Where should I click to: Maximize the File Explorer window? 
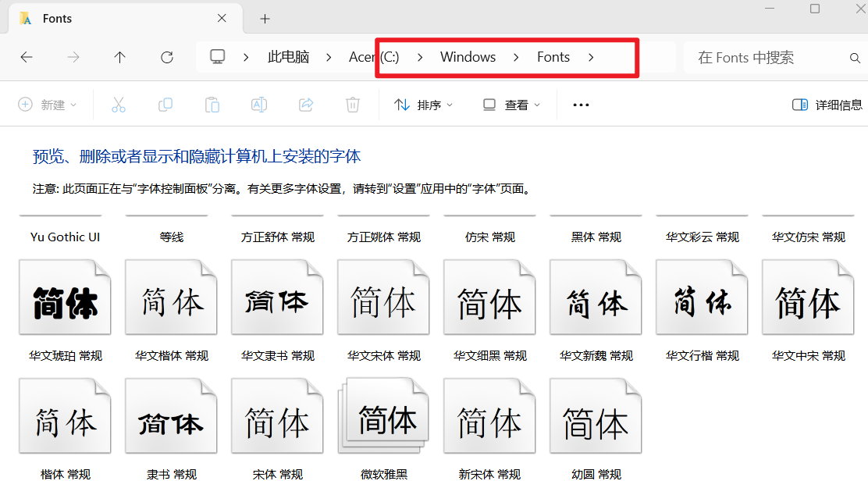815,9
